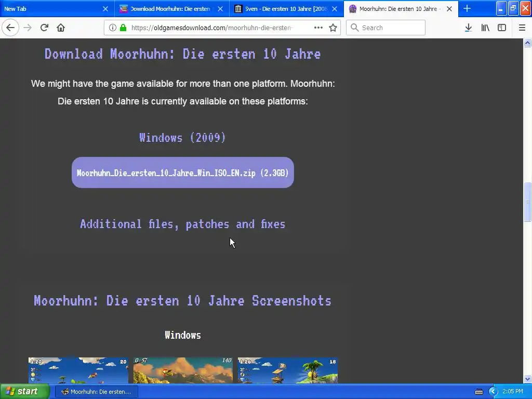Image resolution: width=532 pixels, height=399 pixels.
Task: Open the Firefox hamburger menu
Action: click(522, 28)
